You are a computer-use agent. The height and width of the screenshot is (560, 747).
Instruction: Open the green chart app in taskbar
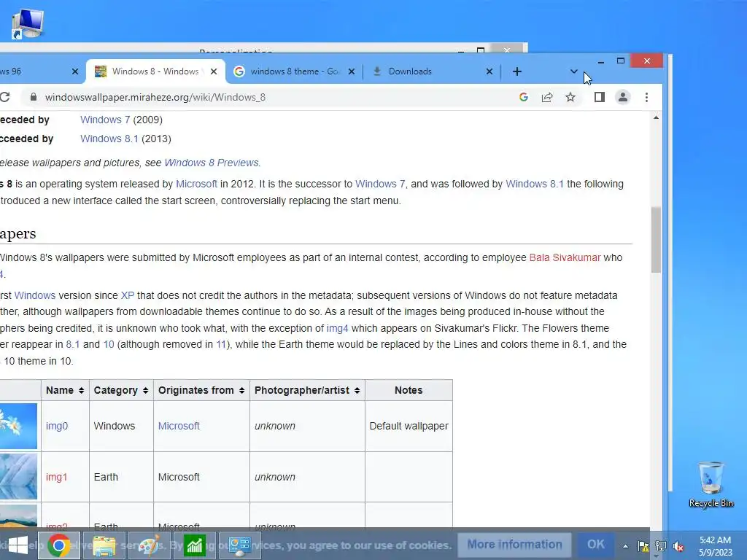(195, 545)
